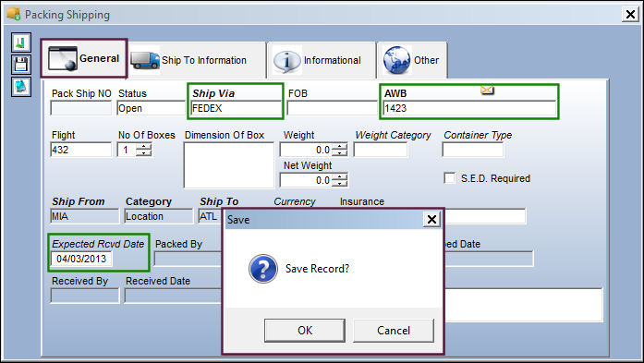Click the Pack Ship NO field
Viewport: 644px width, 363px height.
point(81,108)
